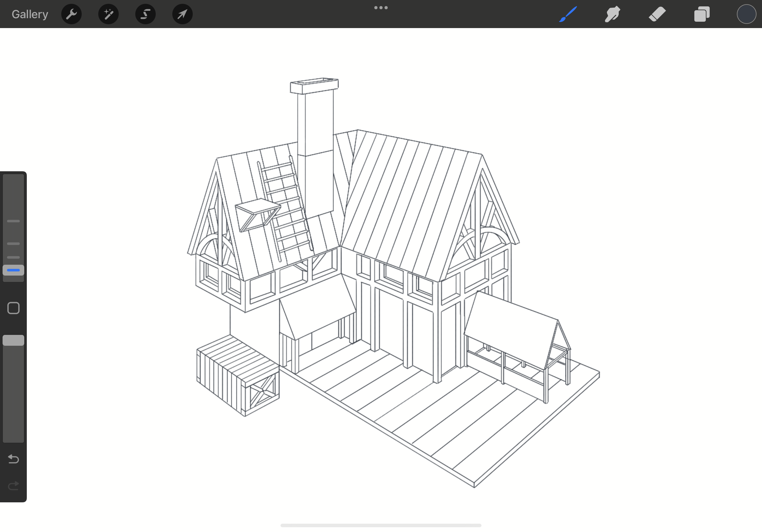Return to the Gallery
This screenshot has height=532, width=762.
(x=30, y=14)
